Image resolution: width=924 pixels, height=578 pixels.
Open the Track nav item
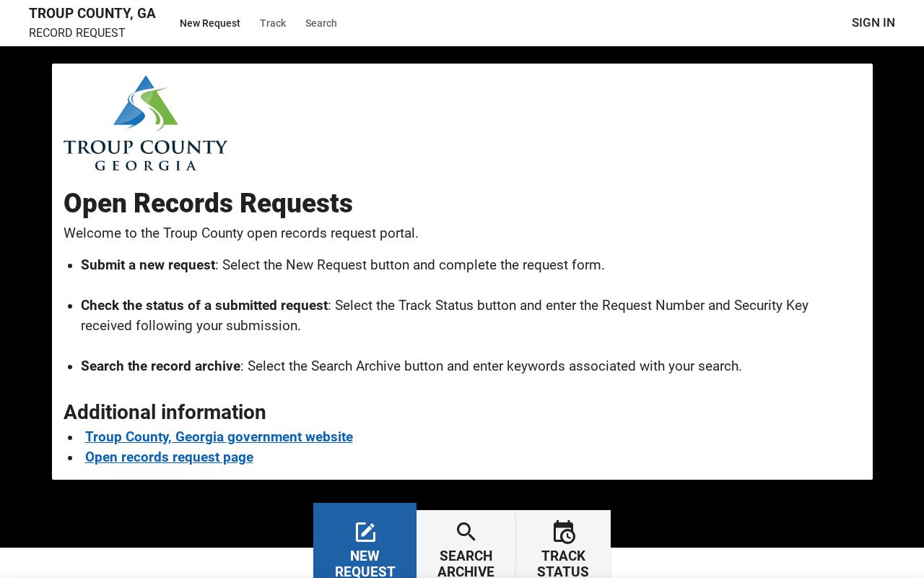[273, 23]
